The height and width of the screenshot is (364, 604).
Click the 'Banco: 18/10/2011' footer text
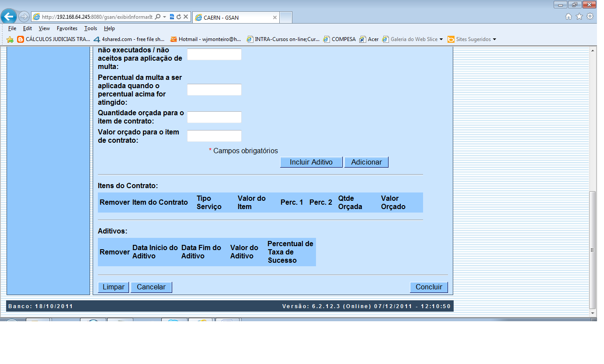point(41,306)
